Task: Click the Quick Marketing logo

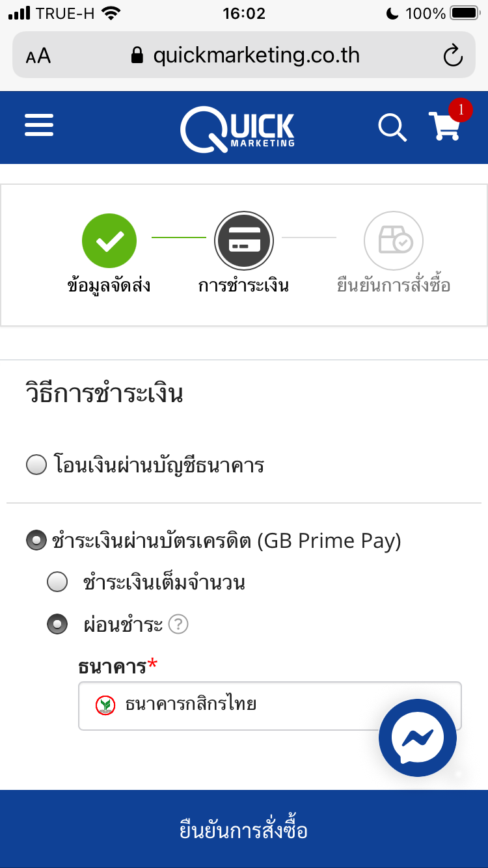Action: click(237, 128)
